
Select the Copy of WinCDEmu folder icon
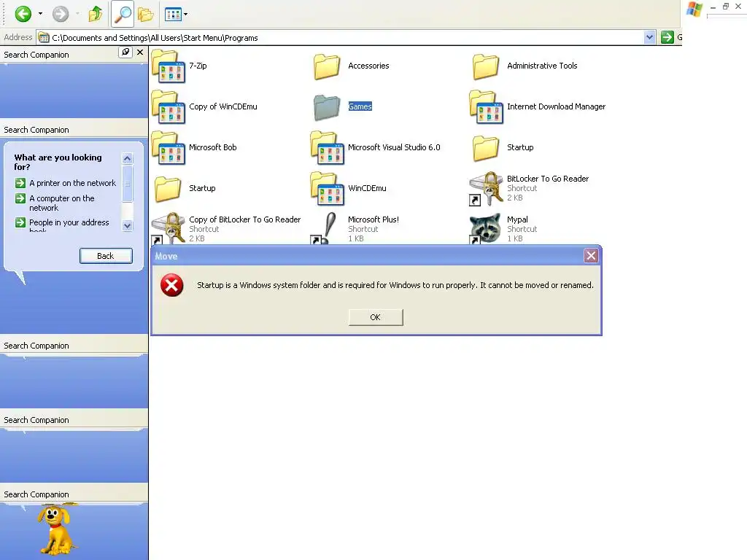point(169,106)
